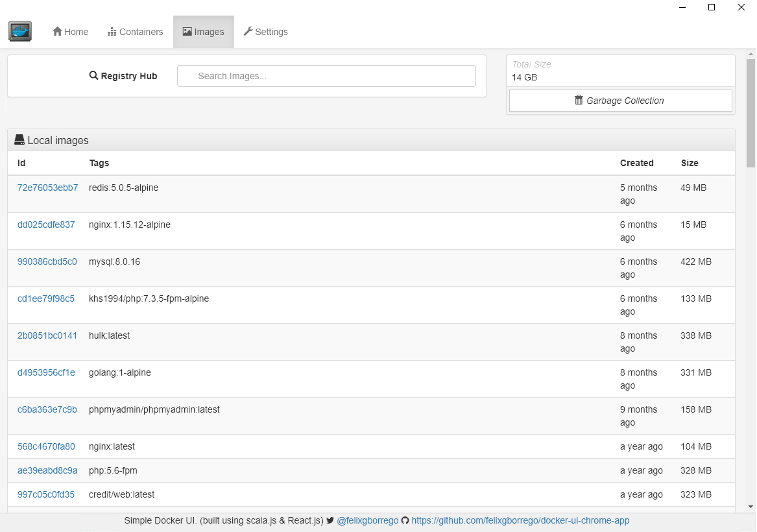
Task: Click the vertical scrollbar thumb
Action: pyautogui.click(x=751, y=114)
